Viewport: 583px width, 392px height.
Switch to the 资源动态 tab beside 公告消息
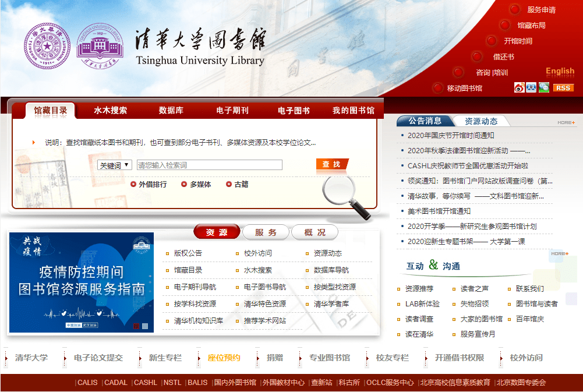(481, 121)
